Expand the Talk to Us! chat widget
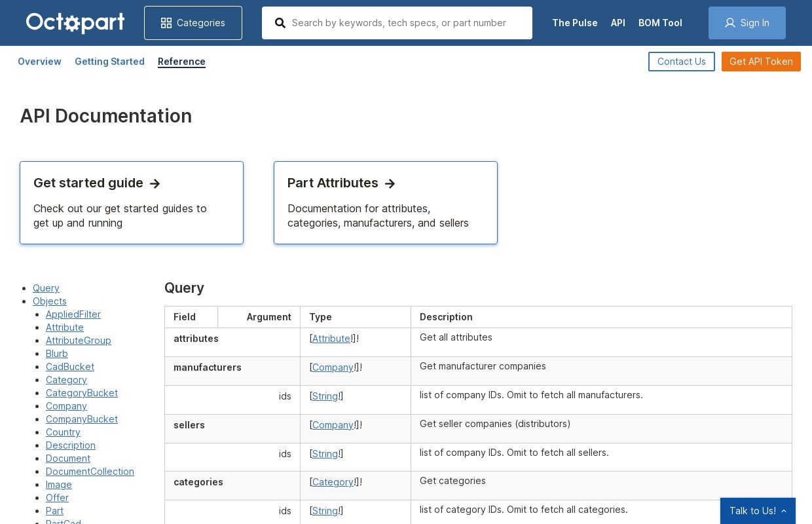Viewport: 812px width, 524px height. click(x=758, y=511)
